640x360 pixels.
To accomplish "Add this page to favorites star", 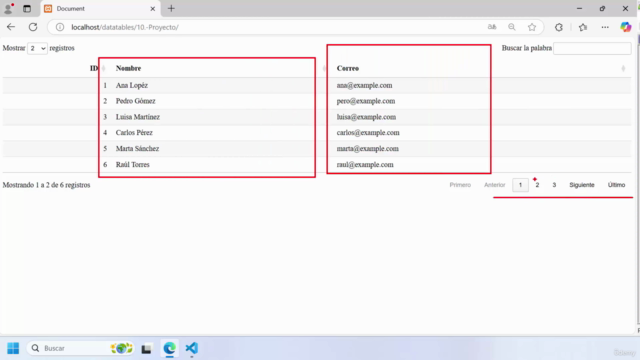I will click(x=532, y=27).
